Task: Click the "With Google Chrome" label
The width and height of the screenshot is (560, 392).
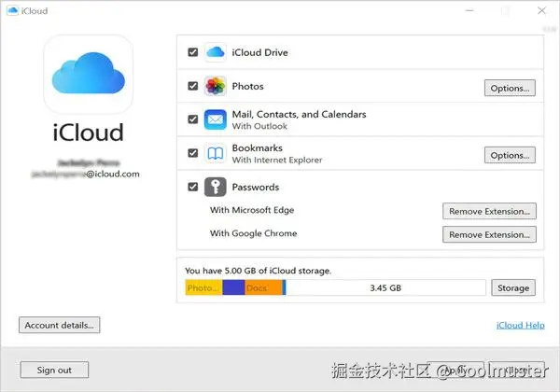Action: (254, 233)
